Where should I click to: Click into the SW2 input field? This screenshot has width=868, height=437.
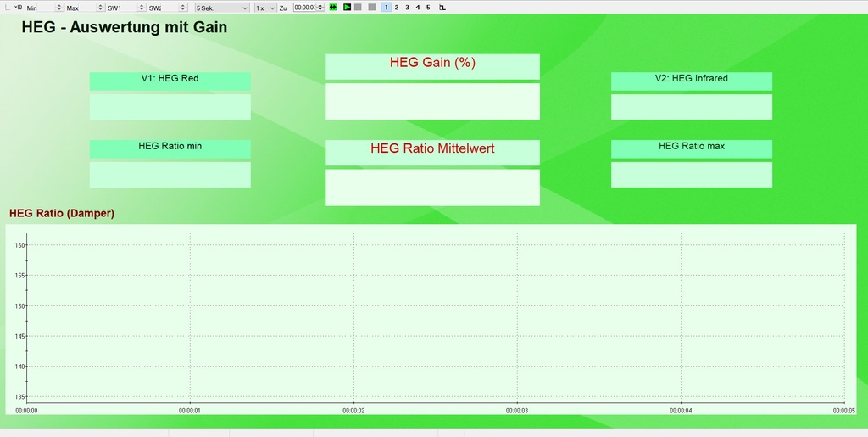[170, 8]
